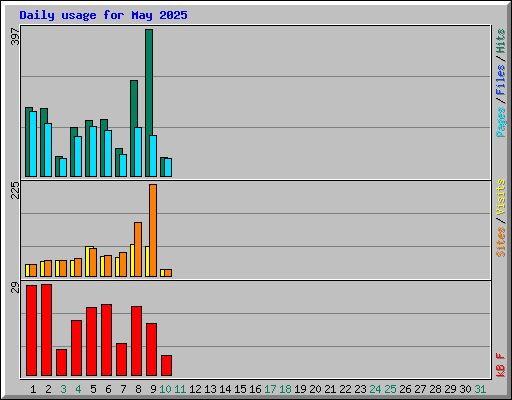The image size is (512, 400).
Task: Click the 397 axis maximum label
Action: pyautogui.click(x=15, y=37)
